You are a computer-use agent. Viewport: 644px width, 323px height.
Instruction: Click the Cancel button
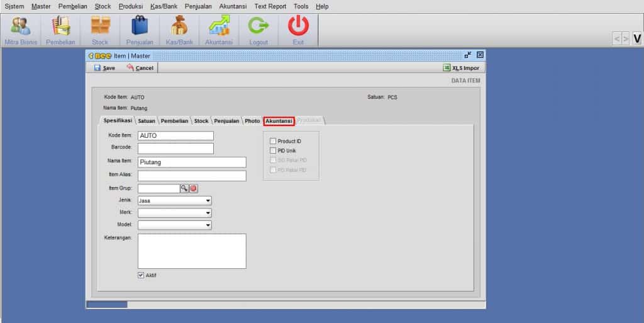tap(140, 68)
